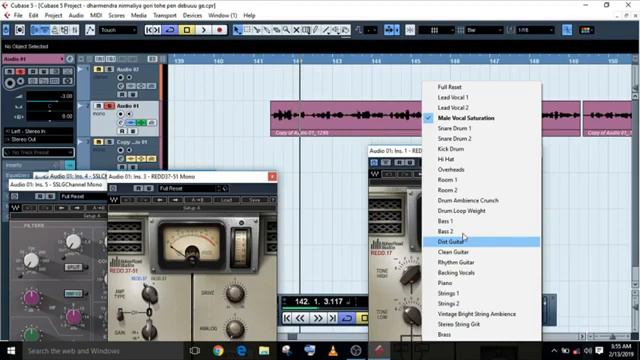Toggle the red solo button on Audio 01 track

point(109,106)
